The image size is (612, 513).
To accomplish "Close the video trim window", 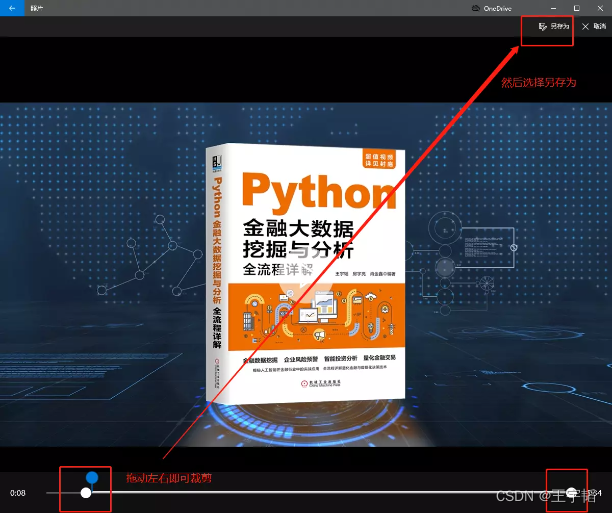I will (x=600, y=8).
